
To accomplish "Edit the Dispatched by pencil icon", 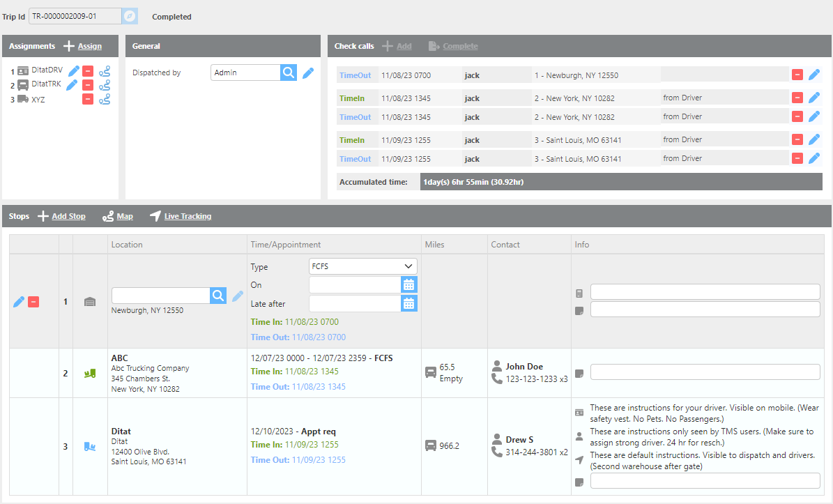I will 308,72.
